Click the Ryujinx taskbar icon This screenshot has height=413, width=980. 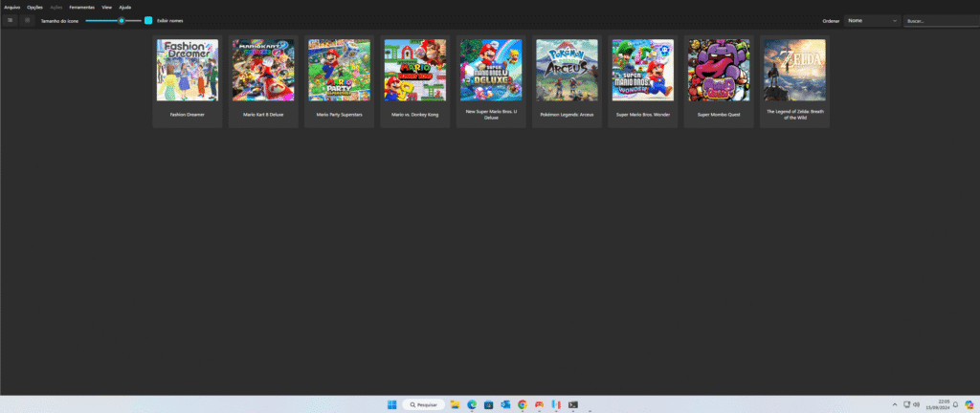pyautogui.click(x=556, y=404)
